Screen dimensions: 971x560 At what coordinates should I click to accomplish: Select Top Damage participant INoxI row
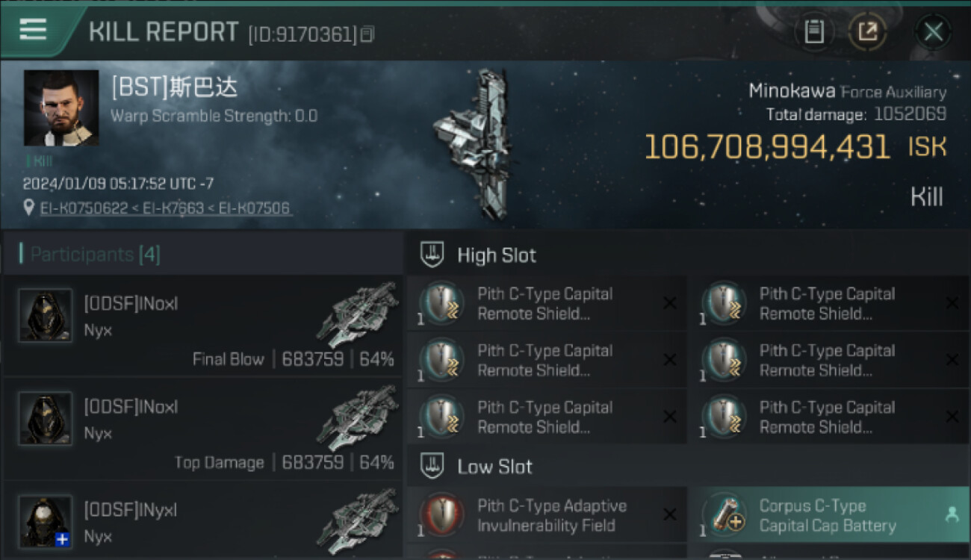pos(202,429)
